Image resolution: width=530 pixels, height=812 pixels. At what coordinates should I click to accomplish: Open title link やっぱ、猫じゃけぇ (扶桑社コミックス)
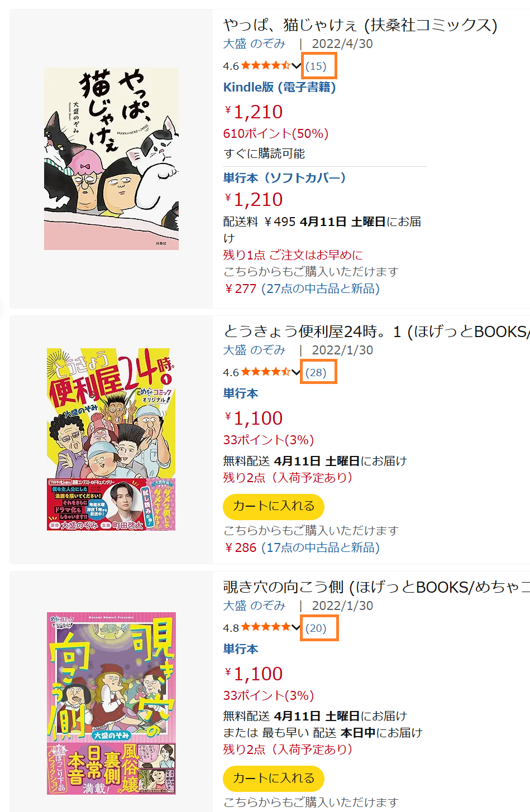point(360,25)
